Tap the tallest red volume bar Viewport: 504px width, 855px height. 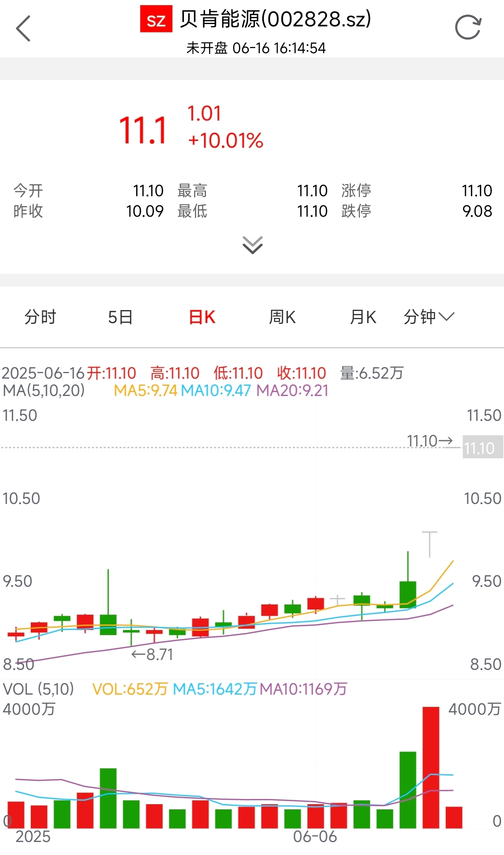431,768
